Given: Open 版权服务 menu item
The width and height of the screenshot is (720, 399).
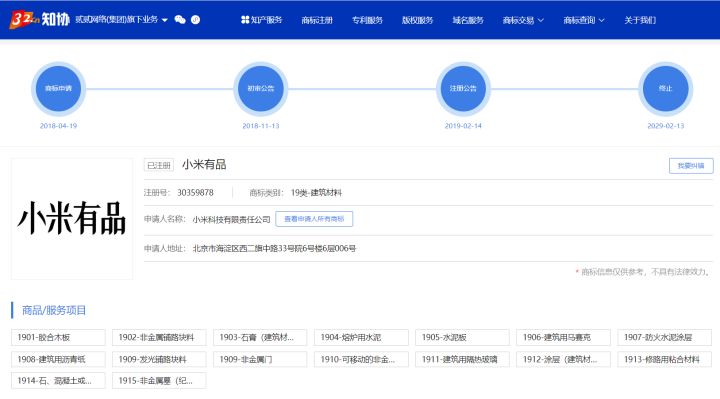Looking at the screenshot, I should [417, 20].
